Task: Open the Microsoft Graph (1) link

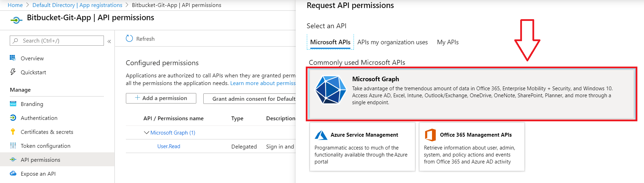Action: (x=173, y=132)
